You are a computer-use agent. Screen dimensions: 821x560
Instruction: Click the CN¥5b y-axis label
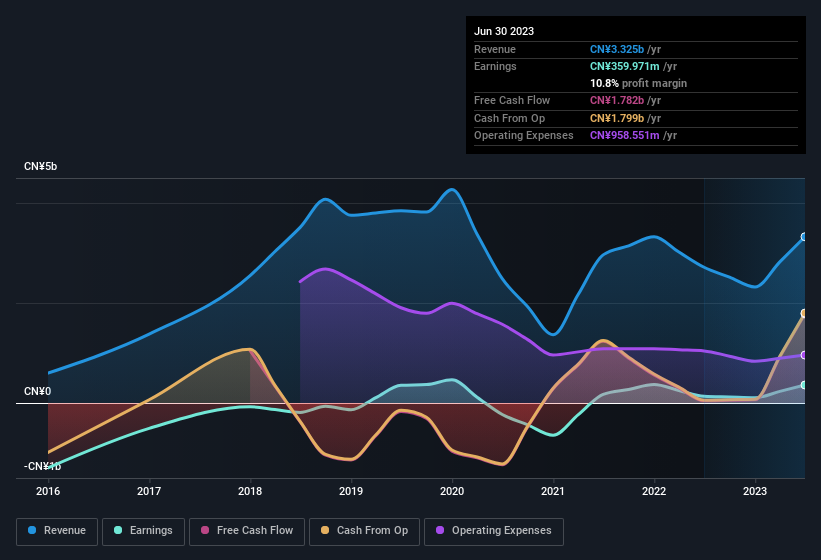coord(40,166)
